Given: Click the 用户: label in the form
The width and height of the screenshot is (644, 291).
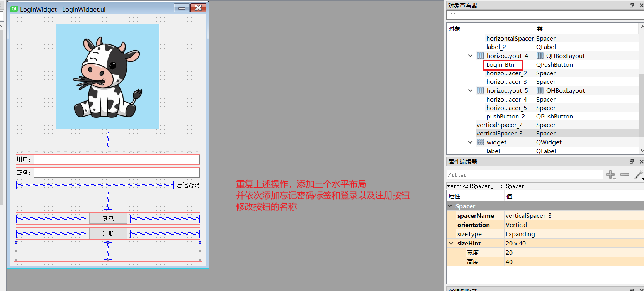Looking at the screenshot, I should tap(24, 159).
